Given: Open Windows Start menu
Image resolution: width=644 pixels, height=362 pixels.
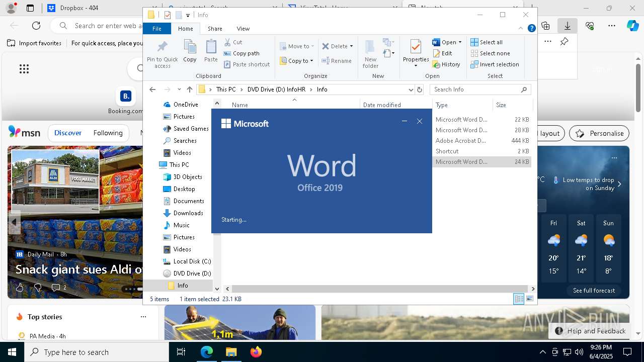Looking at the screenshot, I should [12, 352].
